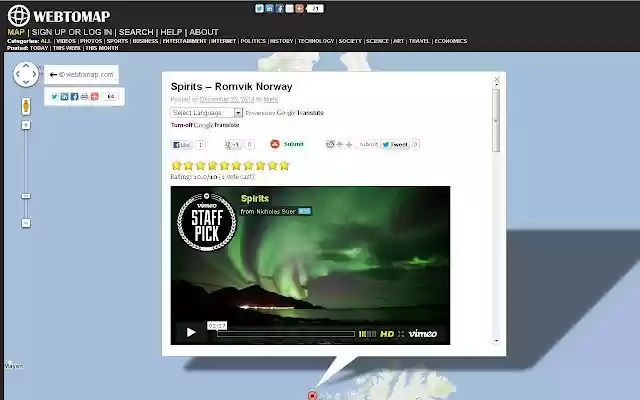This screenshot has width=640, height=400.
Task: Show posts from THIS MONTH
Action: 102,48
